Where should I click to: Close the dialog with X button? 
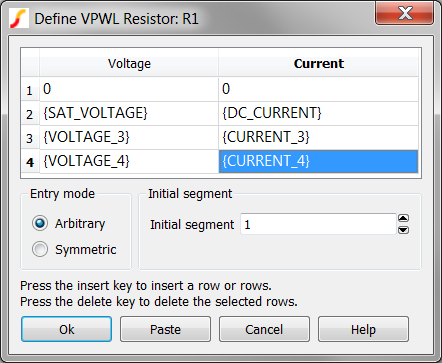(x=405, y=13)
